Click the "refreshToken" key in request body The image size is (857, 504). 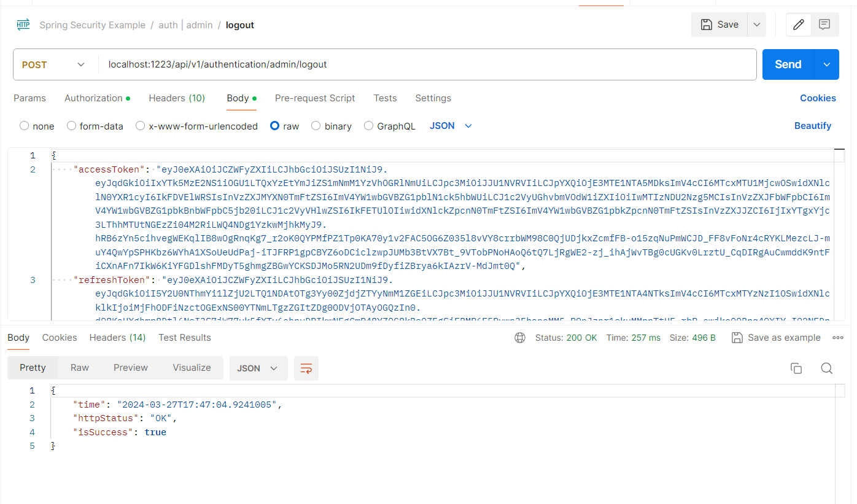tap(112, 280)
